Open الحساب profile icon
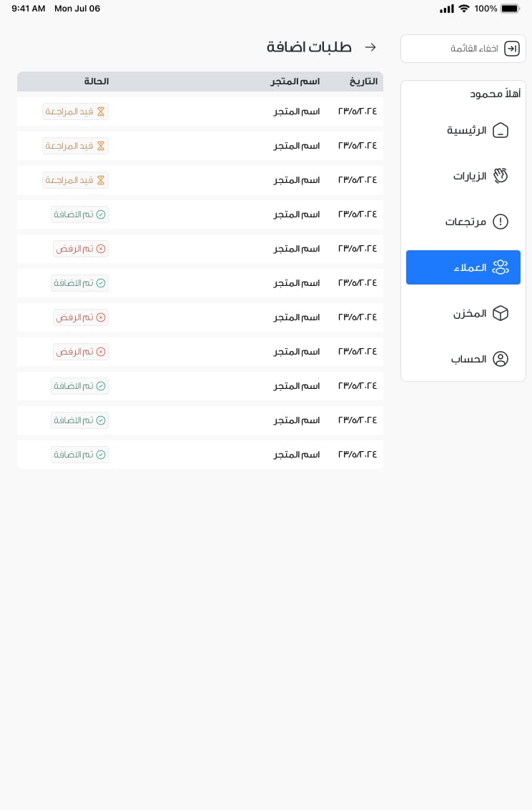Image resolution: width=532 pixels, height=810 pixels. [x=500, y=358]
